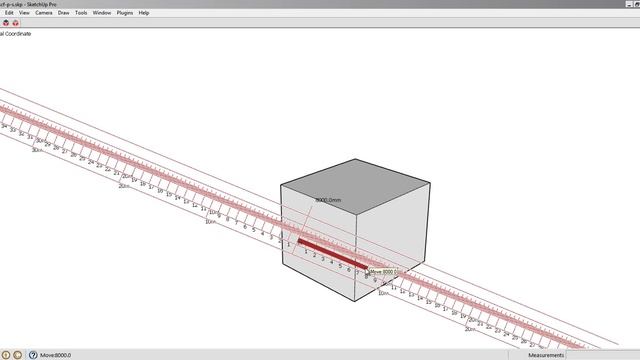Open the Tools menu
Image resolution: width=640 pixels, height=360 pixels.
tap(81, 13)
